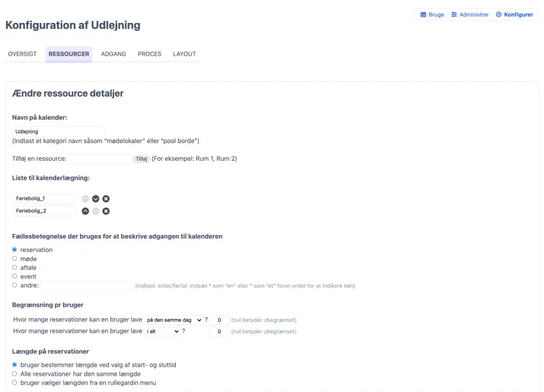
Task: Click the calendar icon beside Bruge
Action: [423, 14]
